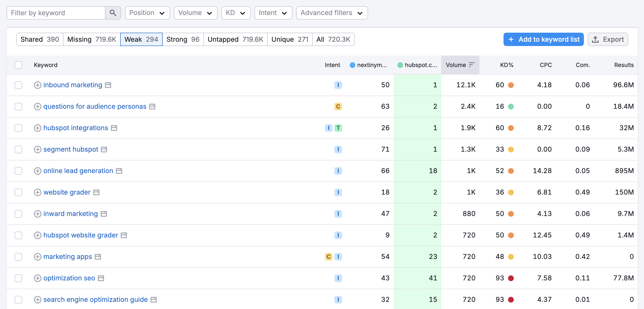Check the marketing apps row checkbox

point(18,257)
